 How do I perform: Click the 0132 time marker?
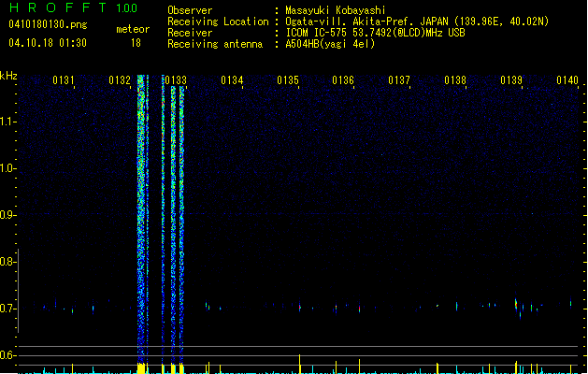tap(120, 80)
